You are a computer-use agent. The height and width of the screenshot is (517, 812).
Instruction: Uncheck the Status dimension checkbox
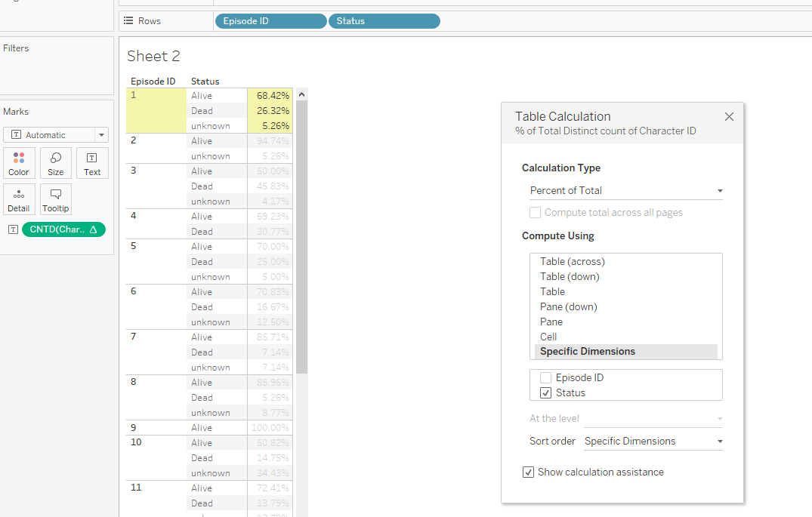pos(546,392)
